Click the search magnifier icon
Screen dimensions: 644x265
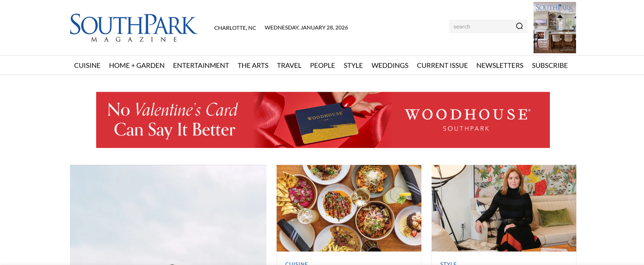pos(519,26)
